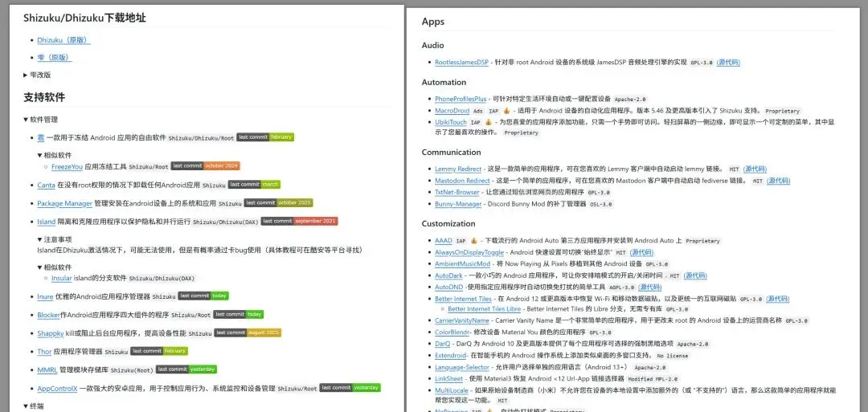Toggle the 终端 section

pos(33,406)
